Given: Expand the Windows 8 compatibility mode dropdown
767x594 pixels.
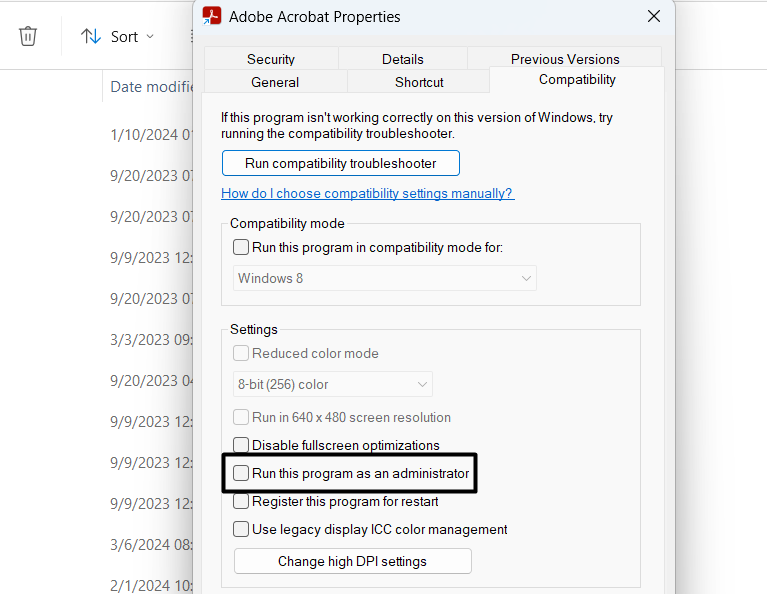Looking at the screenshot, I should (x=386, y=278).
